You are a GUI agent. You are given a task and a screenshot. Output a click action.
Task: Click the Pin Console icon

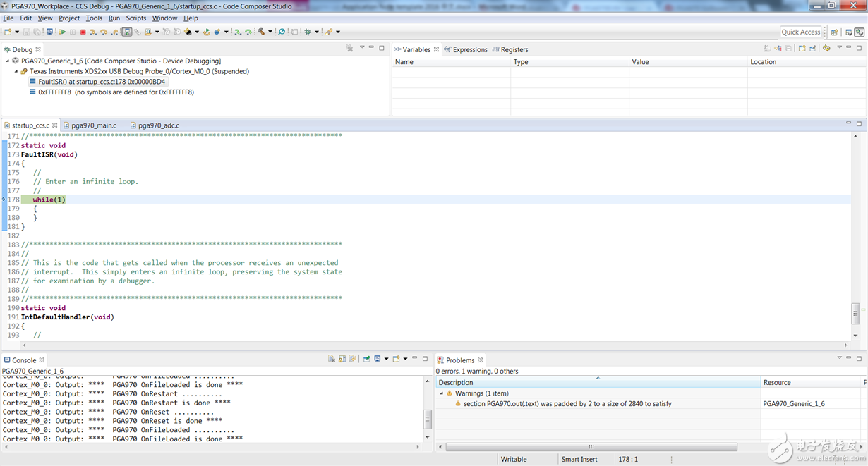(x=366, y=359)
